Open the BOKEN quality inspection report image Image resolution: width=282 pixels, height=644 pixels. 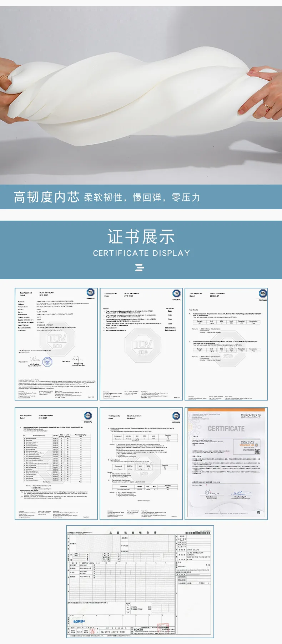(x=140, y=582)
